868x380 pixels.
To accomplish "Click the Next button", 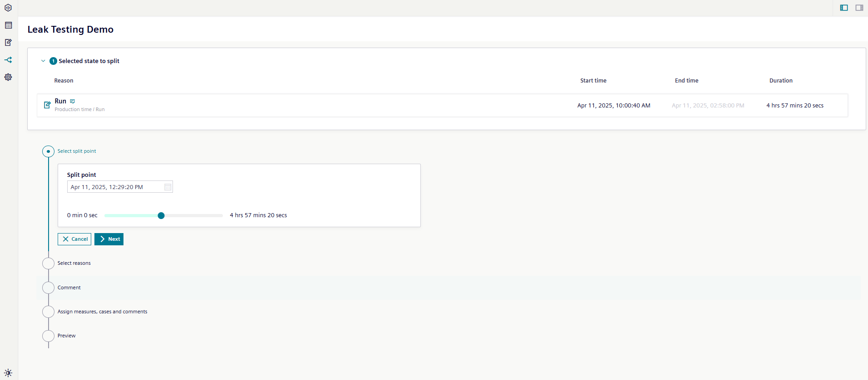I will pos(109,239).
